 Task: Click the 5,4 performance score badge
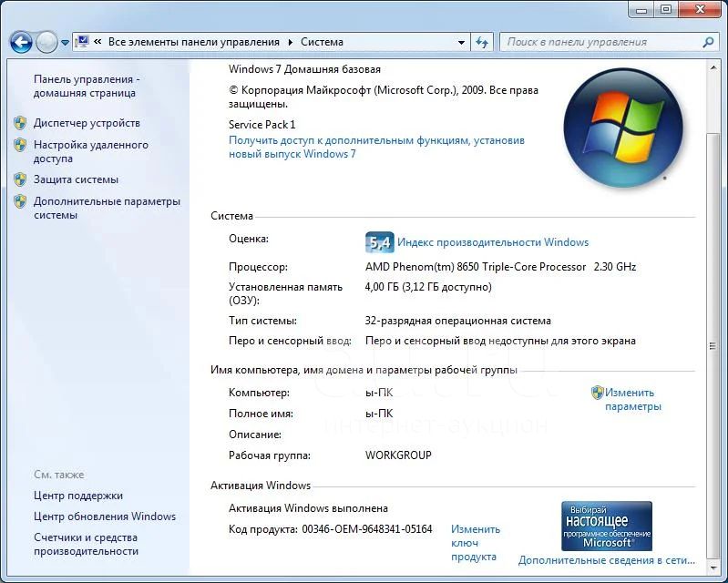coord(380,242)
